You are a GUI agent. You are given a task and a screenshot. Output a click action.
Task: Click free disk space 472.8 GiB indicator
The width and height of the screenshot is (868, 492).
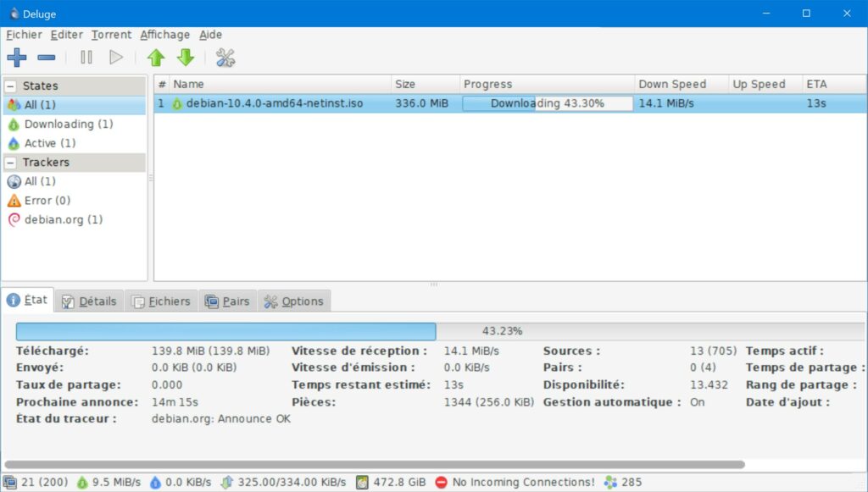[392, 483]
